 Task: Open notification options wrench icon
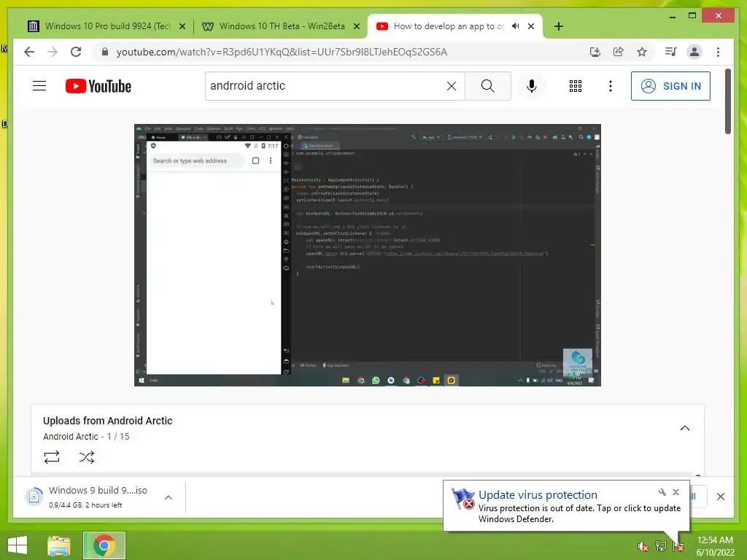tap(662, 492)
